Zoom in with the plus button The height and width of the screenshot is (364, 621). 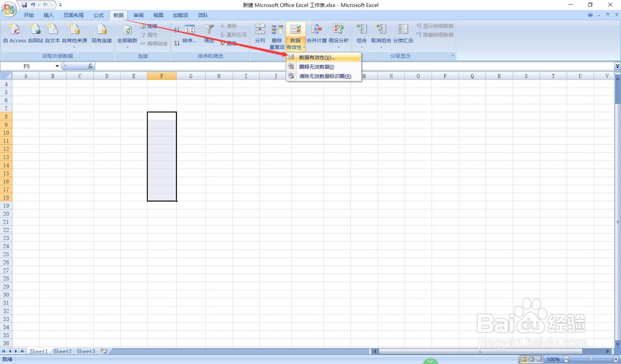coord(616,359)
